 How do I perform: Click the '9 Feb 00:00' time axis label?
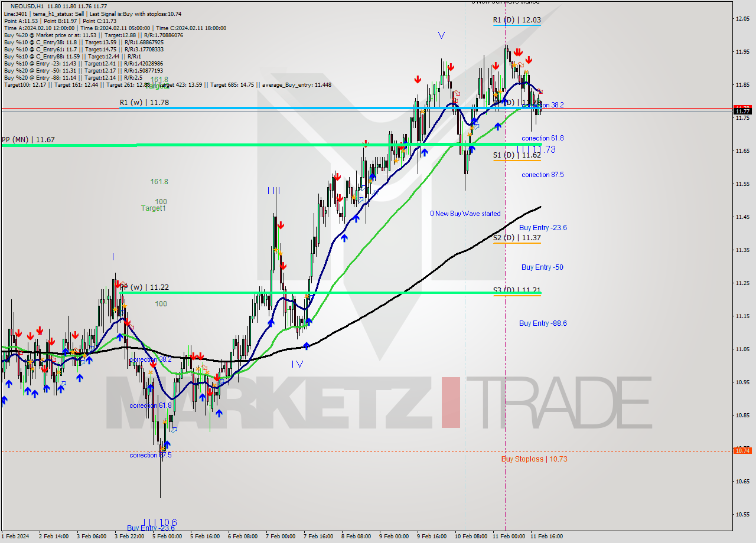[394, 537]
